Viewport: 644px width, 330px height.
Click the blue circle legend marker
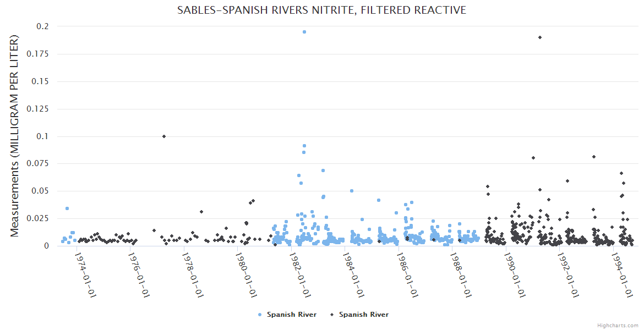tap(260, 315)
